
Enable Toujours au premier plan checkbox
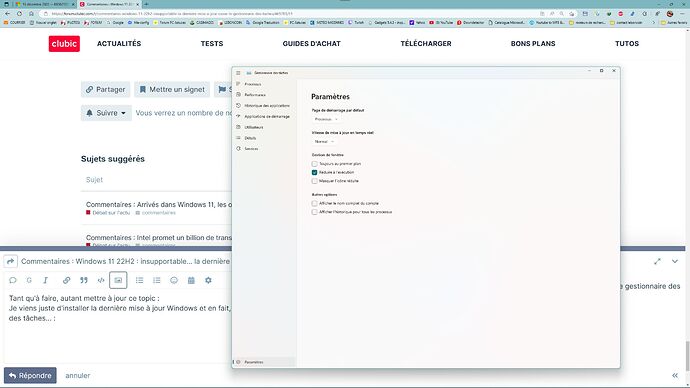point(314,164)
